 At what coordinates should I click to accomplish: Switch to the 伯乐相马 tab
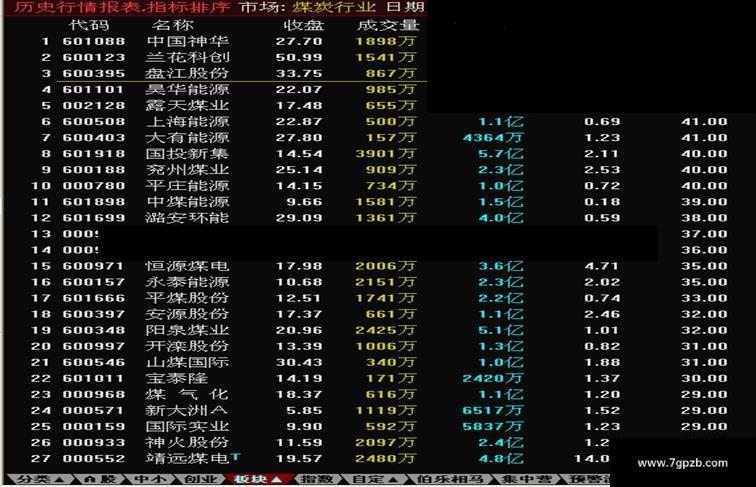(449, 479)
